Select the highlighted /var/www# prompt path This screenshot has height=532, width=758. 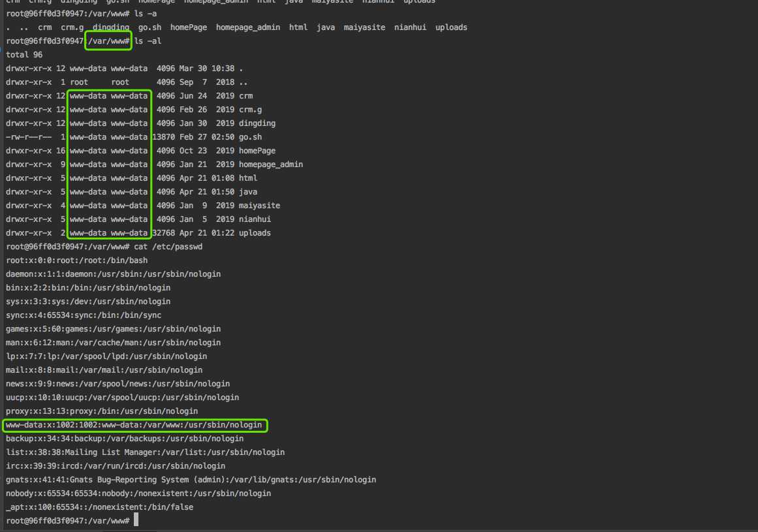108,41
